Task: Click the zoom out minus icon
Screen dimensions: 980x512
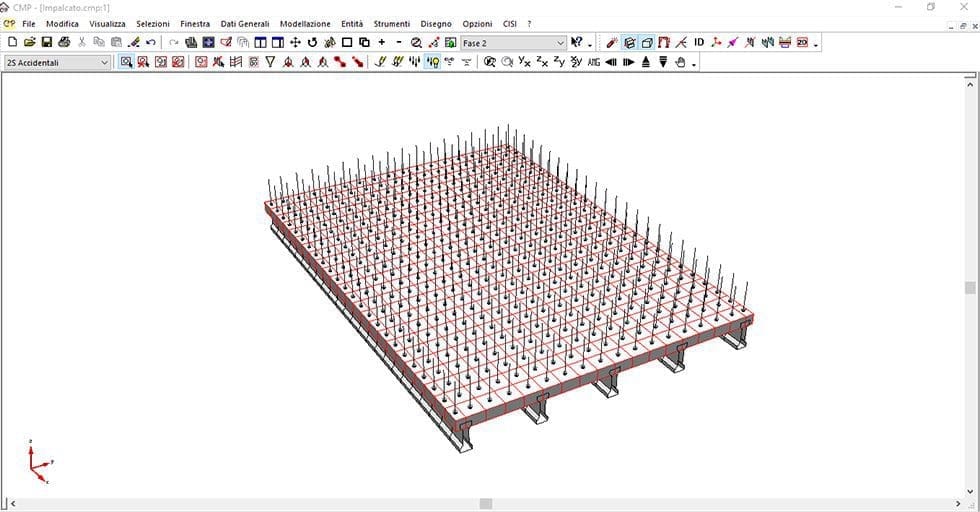Action: pyautogui.click(x=399, y=43)
